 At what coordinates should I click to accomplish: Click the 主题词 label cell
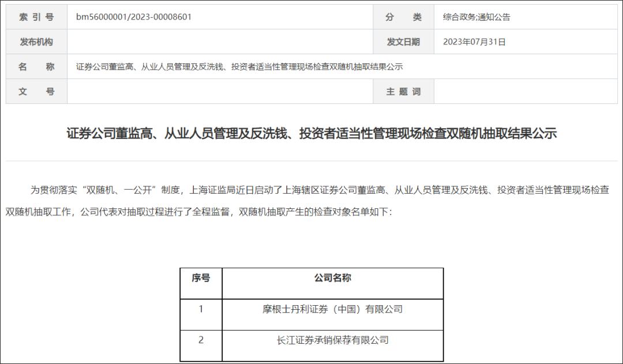point(403,91)
